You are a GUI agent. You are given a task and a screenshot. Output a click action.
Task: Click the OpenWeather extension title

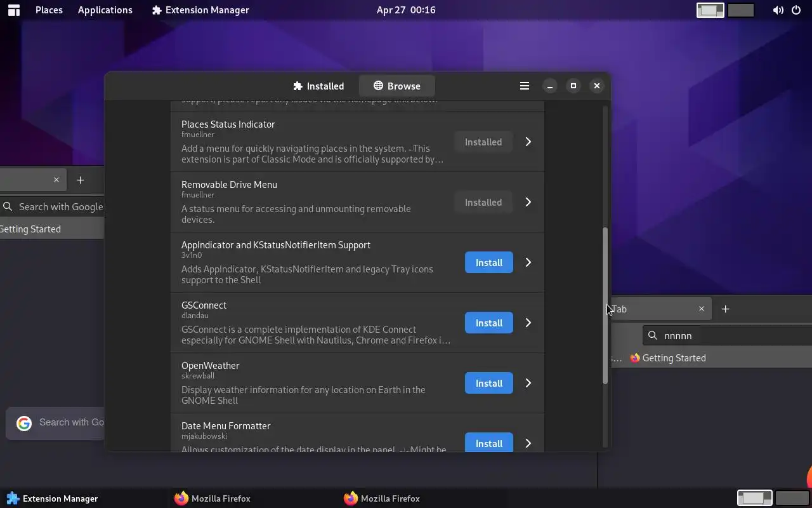[x=211, y=365]
